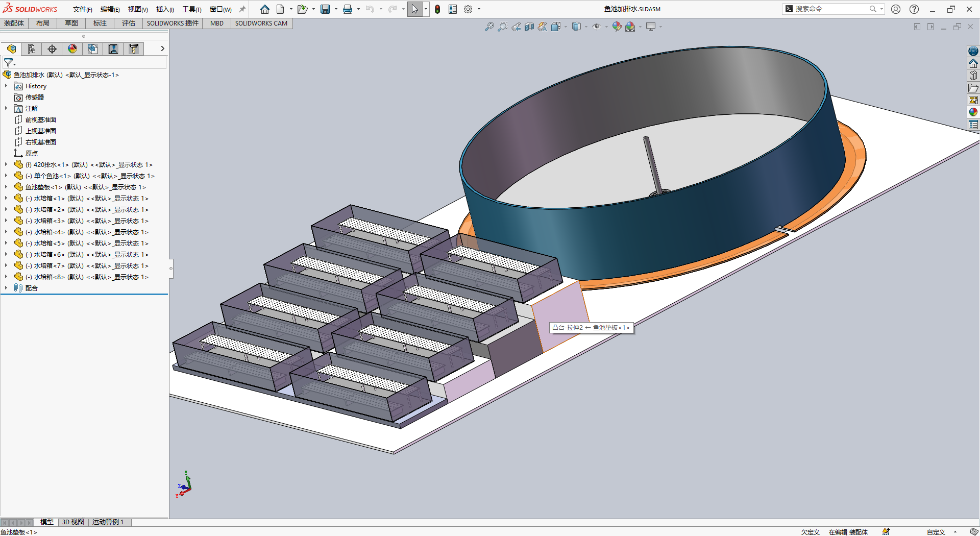The image size is (980, 536).
Task: Expand the 配合 mates folder
Action: click(6, 288)
